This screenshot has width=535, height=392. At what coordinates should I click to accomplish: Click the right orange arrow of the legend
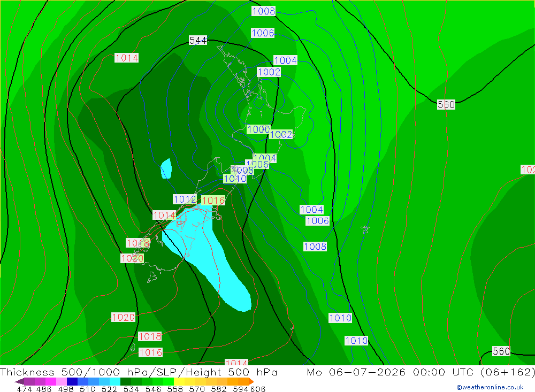click(251, 381)
